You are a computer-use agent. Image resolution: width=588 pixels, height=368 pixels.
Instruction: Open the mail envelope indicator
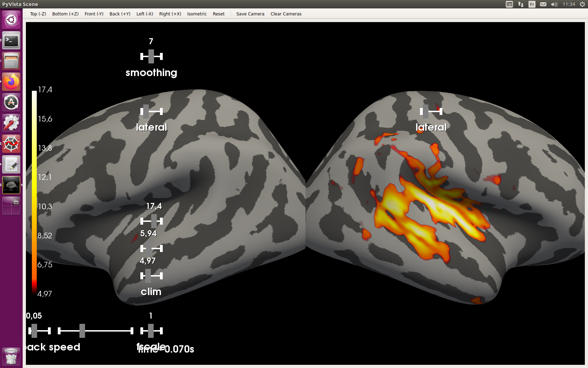pyautogui.click(x=543, y=4)
